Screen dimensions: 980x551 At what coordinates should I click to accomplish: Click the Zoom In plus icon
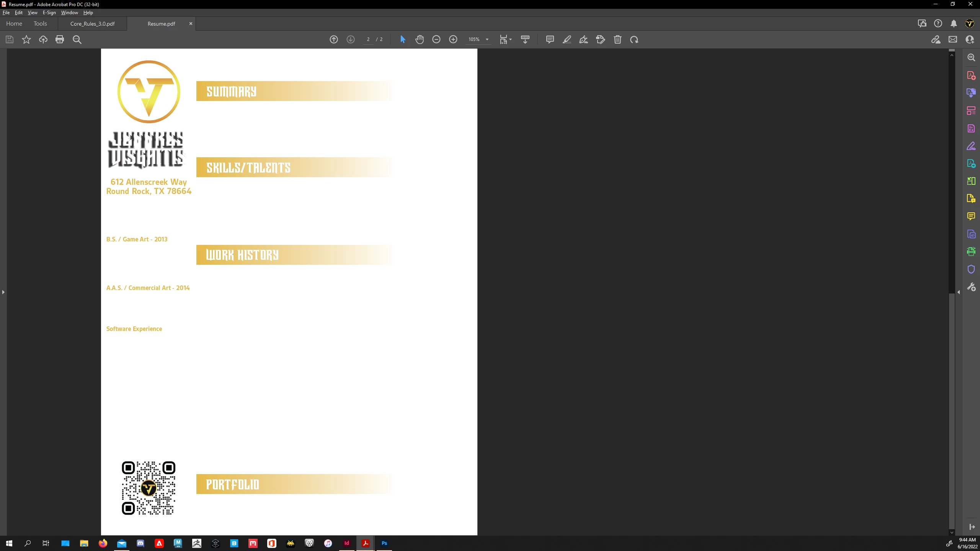click(453, 39)
